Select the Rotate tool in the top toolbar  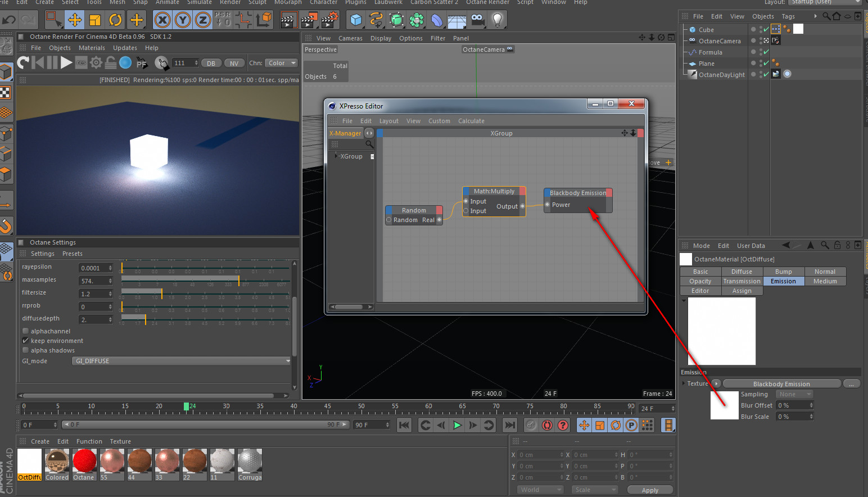[x=115, y=20]
